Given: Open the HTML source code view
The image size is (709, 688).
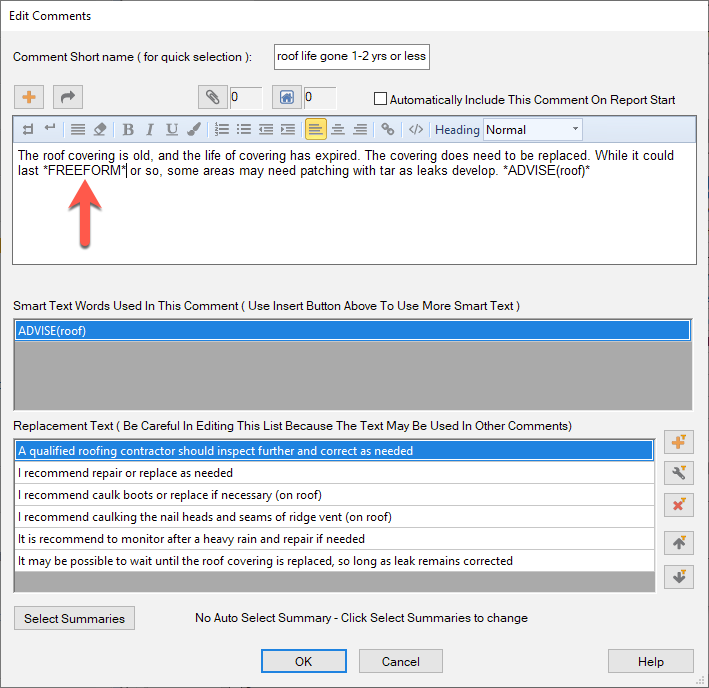Looking at the screenshot, I should coord(416,129).
